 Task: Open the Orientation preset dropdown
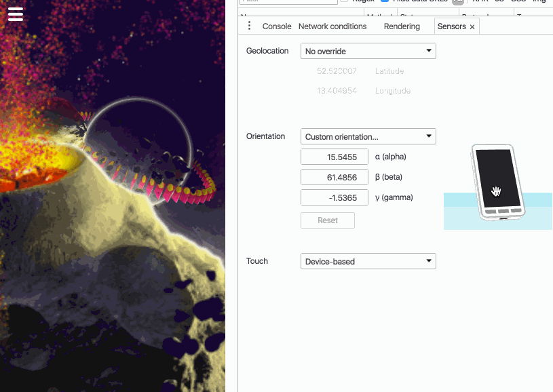point(368,136)
